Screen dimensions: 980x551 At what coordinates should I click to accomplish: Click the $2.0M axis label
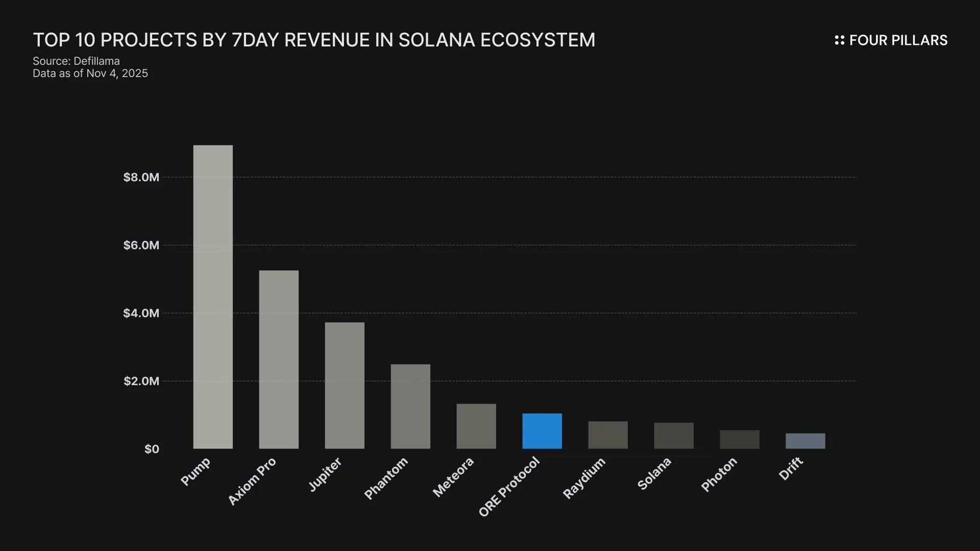click(x=141, y=381)
